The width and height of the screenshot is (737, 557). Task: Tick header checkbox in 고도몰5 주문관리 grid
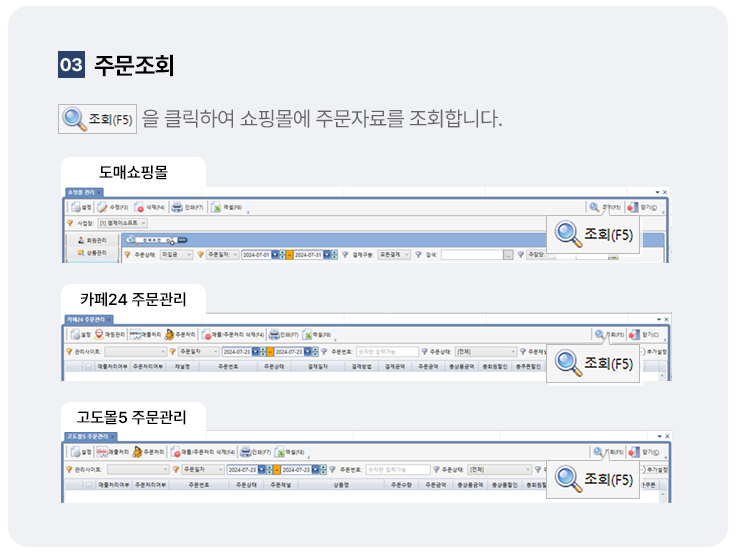click(88, 485)
